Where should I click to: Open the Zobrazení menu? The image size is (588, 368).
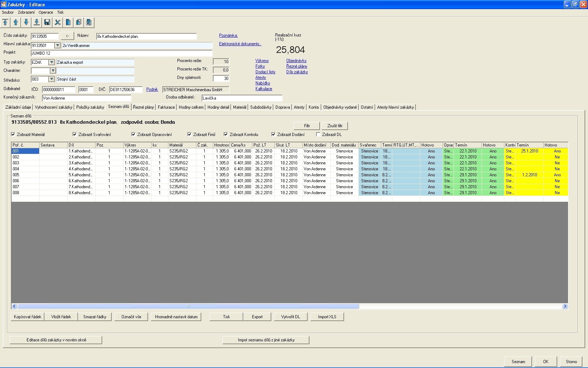click(26, 12)
